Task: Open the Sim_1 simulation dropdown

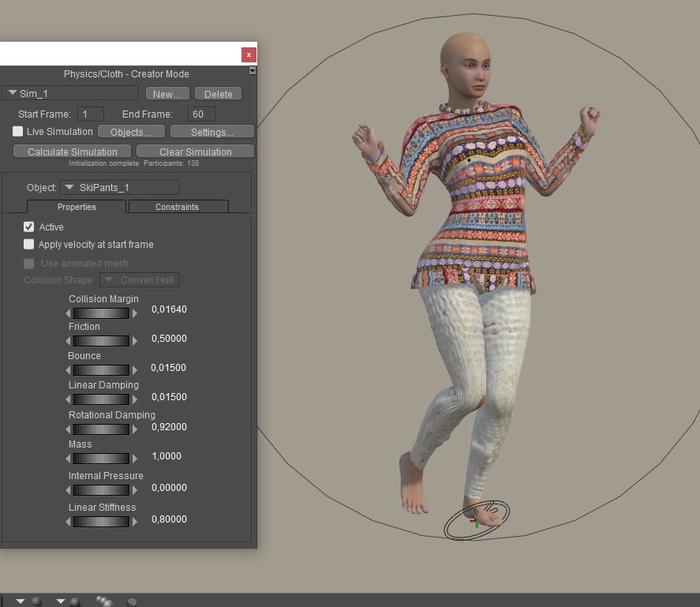Action: coord(72,93)
